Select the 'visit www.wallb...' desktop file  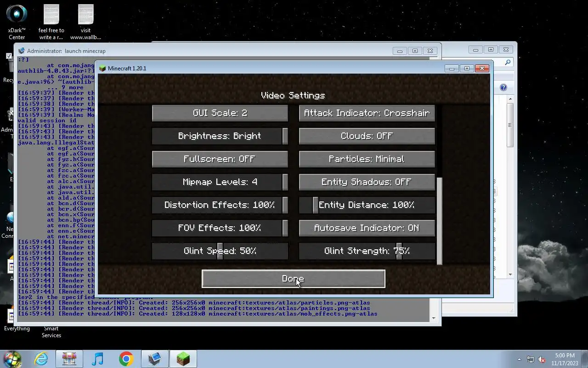tap(85, 22)
